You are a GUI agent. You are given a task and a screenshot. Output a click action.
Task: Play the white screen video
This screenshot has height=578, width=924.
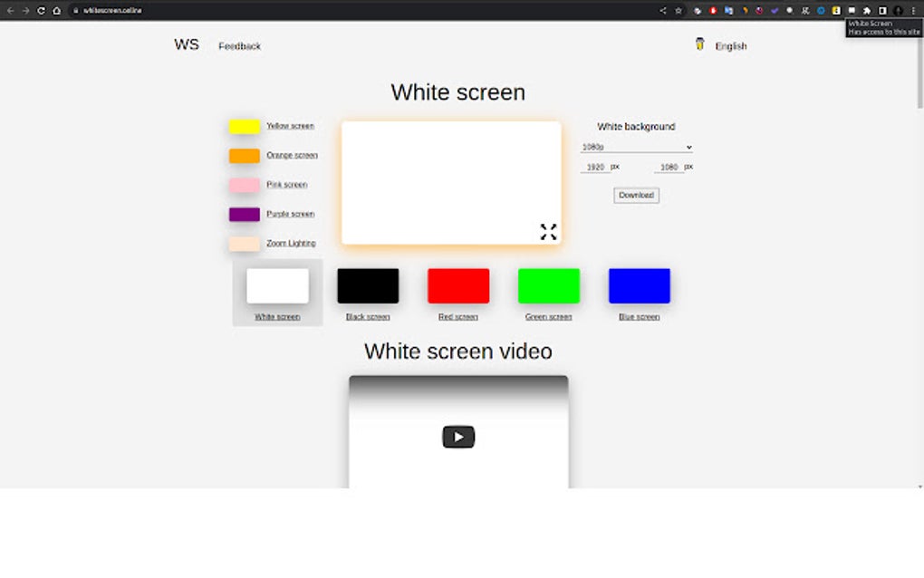coord(457,436)
